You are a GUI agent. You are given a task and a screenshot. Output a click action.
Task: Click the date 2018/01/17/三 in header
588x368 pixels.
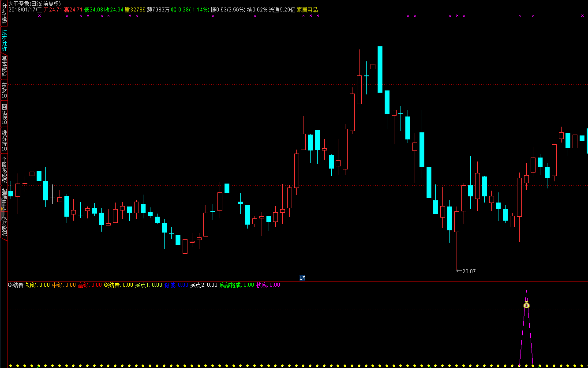click(25, 9)
